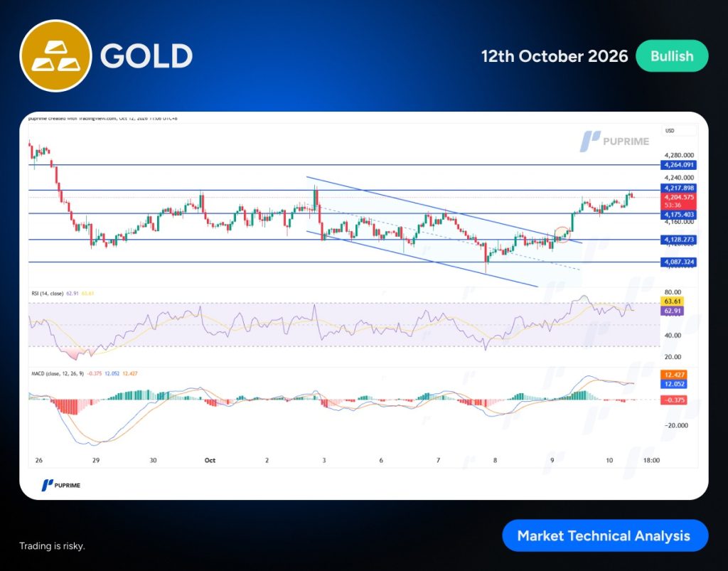Click the 7 date on time axis
The height and width of the screenshot is (571, 728).
pyautogui.click(x=438, y=461)
